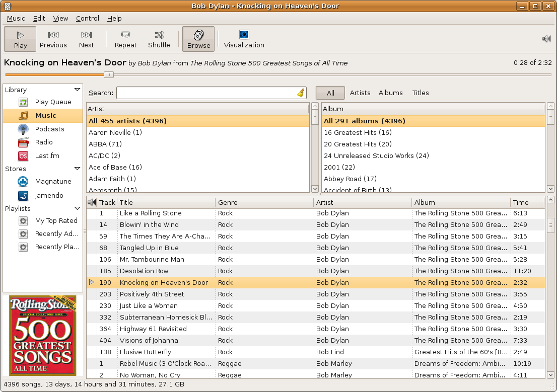Collapse the Playlists section arrow
Viewport: 557px width, 392px height.
77,208
